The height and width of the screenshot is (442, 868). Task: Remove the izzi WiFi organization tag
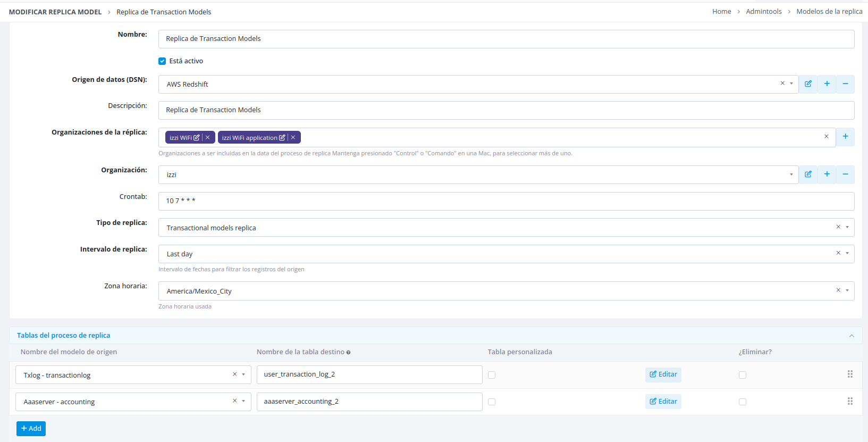pyautogui.click(x=208, y=138)
